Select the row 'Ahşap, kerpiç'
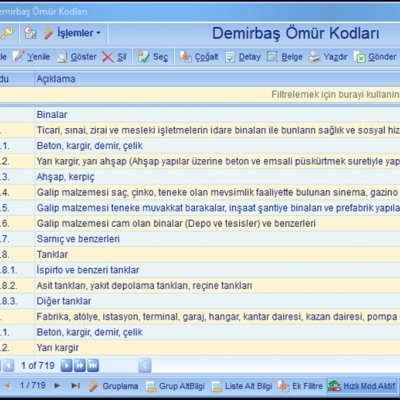Screen dimensions: 400x400 pos(200,177)
